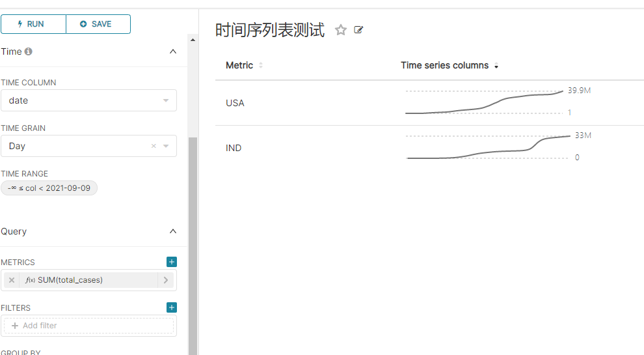Expand SUM(total_cases) metric arrow
The width and height of the screenshot is (644, 355).
point(166,280)
